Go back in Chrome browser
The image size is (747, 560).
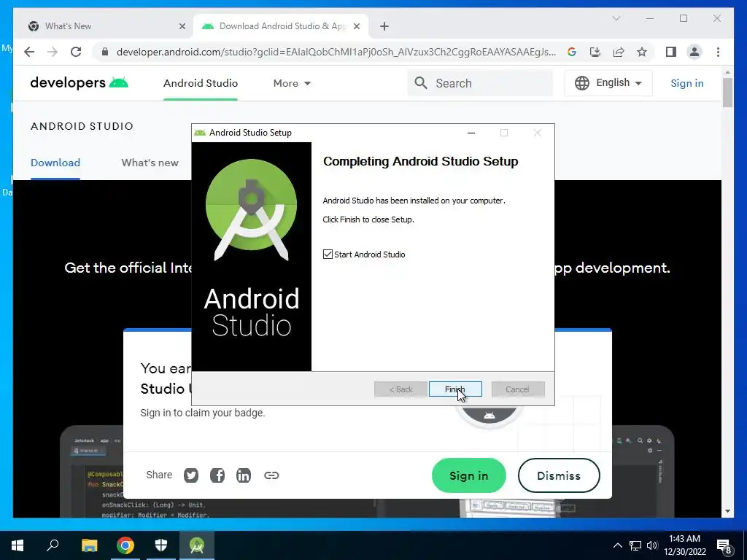(x=29, y=52)
